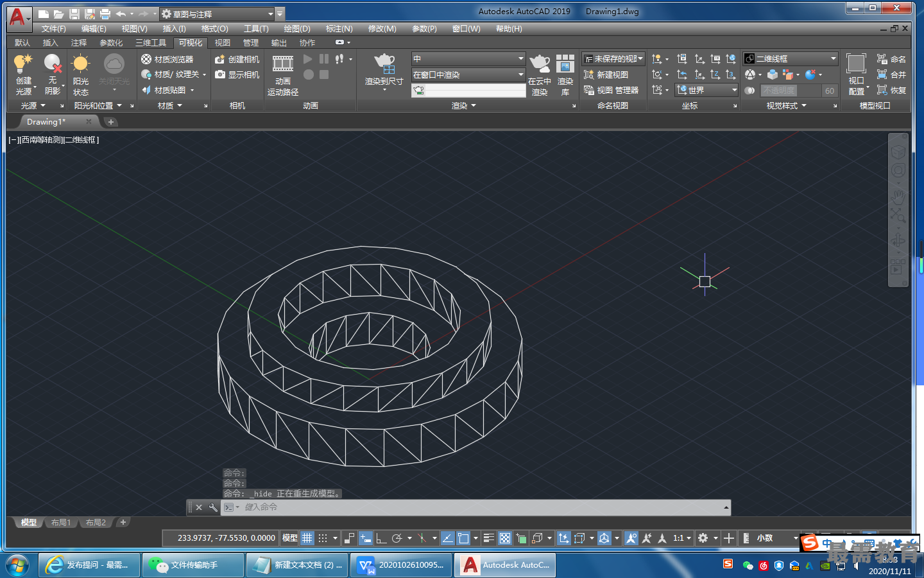Click the Open folder icon in quick access toolbar

click(x=58, y=13)
